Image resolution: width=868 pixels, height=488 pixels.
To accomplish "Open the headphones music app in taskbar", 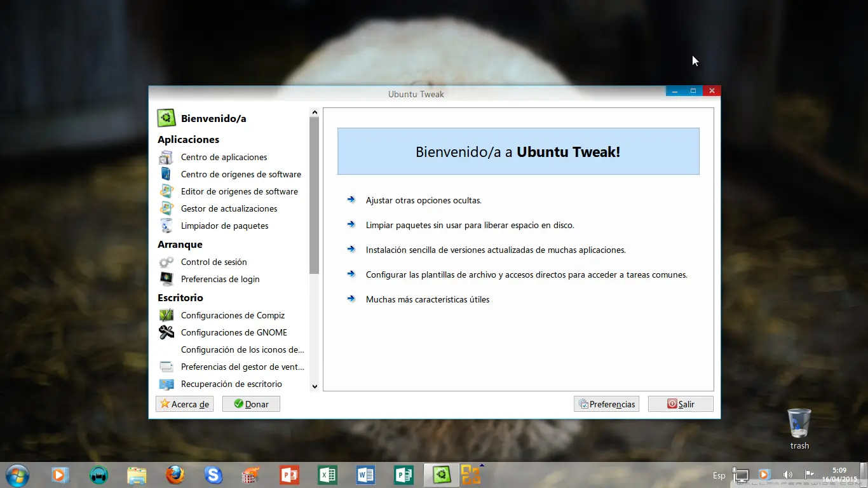I will (x=98, y=475).
